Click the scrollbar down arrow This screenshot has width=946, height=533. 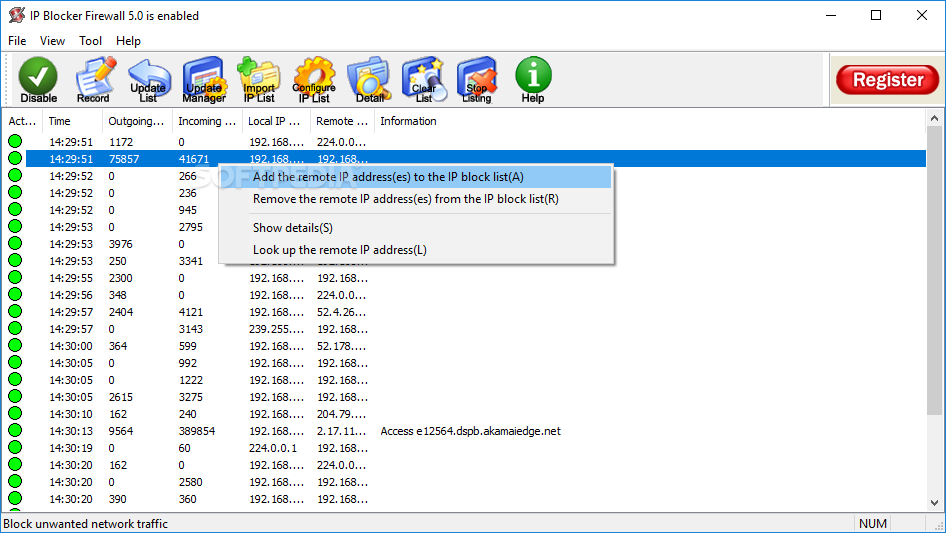[935, 502]
